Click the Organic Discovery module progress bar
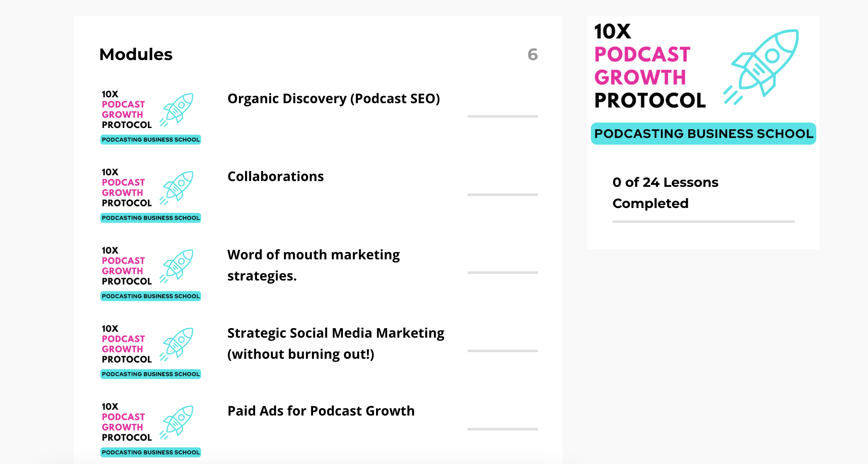The width and height of the screenshot is (868, 464). [502, 116]
